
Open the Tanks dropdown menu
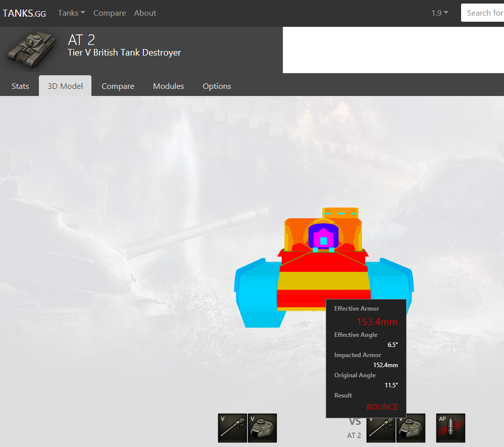click(71, 13)
